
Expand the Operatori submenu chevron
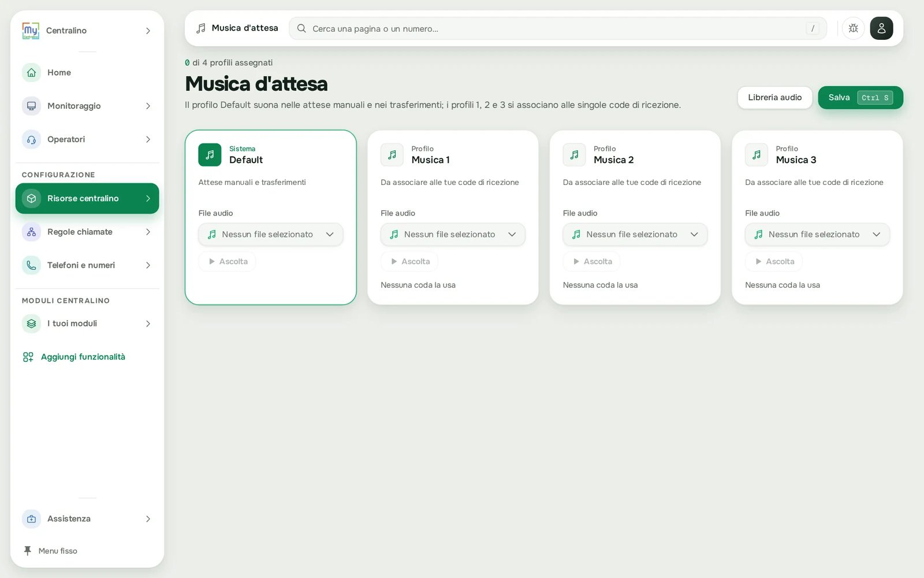[x=148, y=139]
